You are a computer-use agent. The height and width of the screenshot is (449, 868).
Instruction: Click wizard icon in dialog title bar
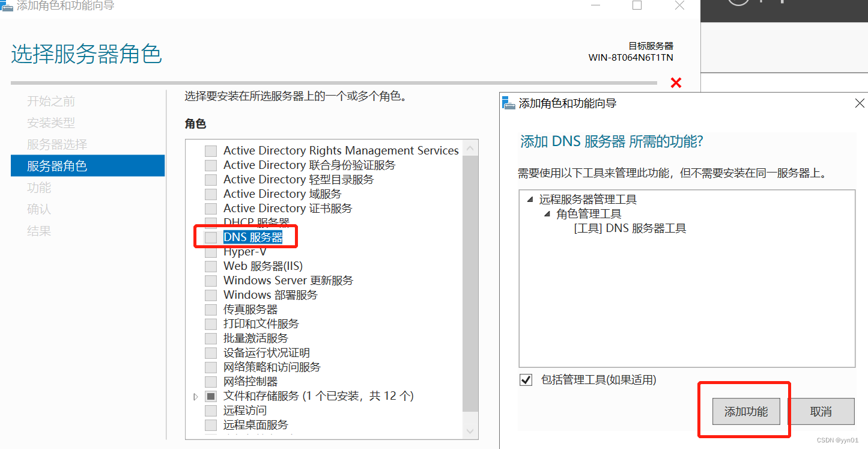(508, 103)
